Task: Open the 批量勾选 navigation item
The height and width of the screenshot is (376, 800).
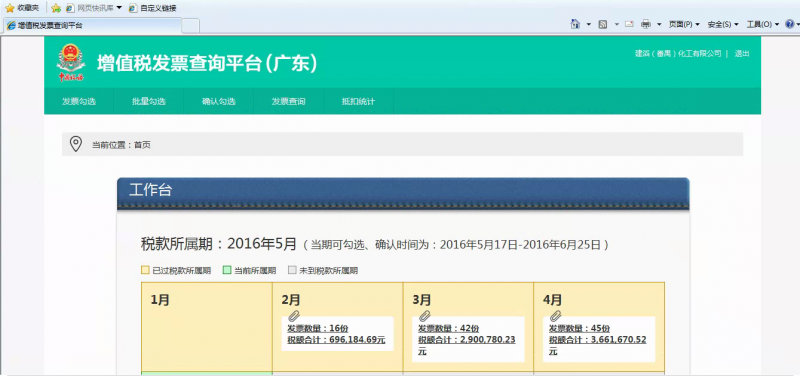Action: point(148,101)
